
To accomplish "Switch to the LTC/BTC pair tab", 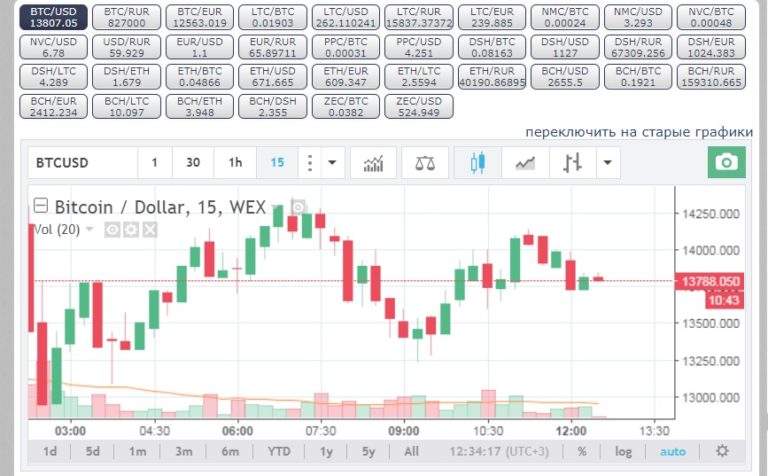I will [273, 17].
